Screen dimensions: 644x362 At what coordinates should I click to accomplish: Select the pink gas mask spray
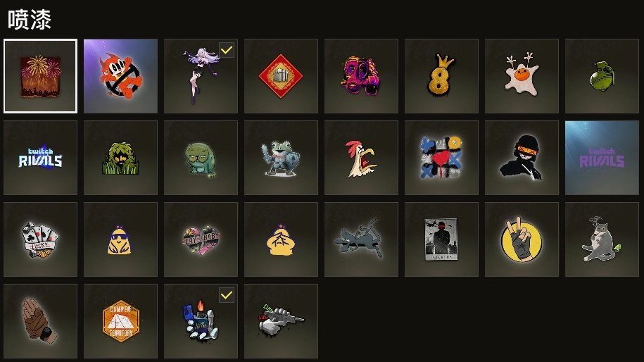coord(361,76)
